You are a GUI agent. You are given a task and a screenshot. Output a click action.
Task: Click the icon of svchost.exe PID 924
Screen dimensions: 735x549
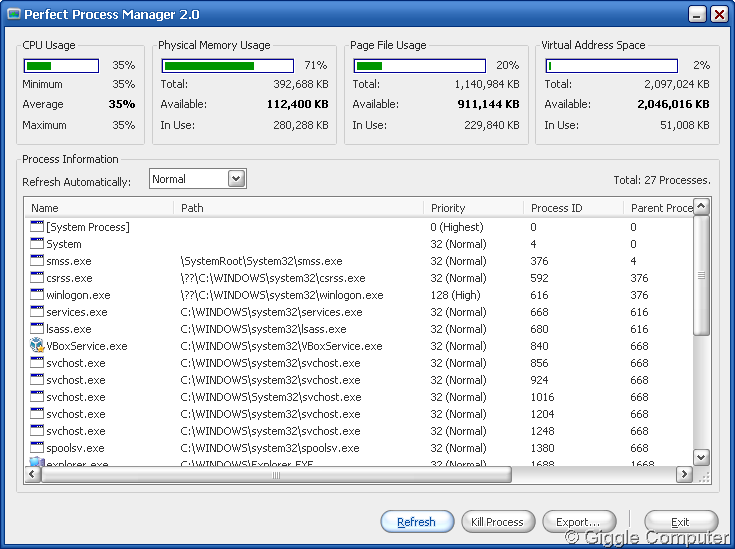point(37,380)
